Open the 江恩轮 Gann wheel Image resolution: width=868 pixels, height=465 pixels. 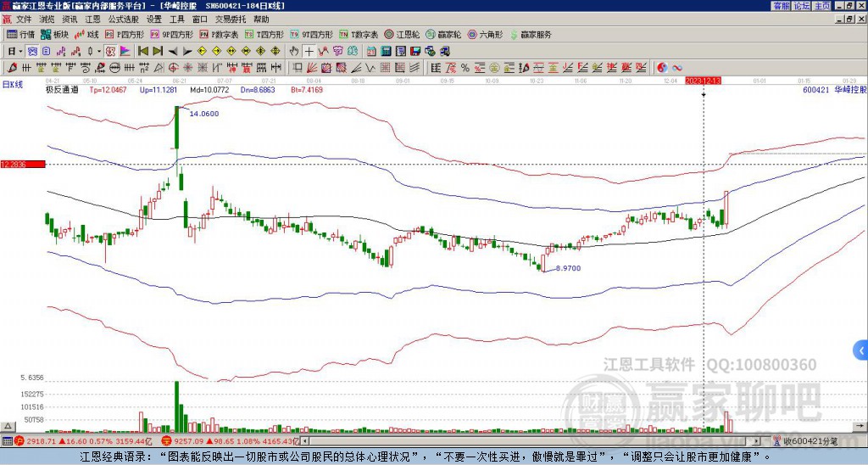point(402,34)
